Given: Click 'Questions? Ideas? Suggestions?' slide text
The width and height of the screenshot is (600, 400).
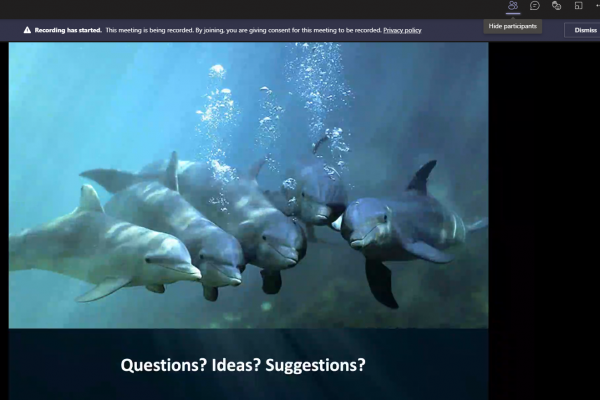Looking at the screenshot, I should click(243, 365).
